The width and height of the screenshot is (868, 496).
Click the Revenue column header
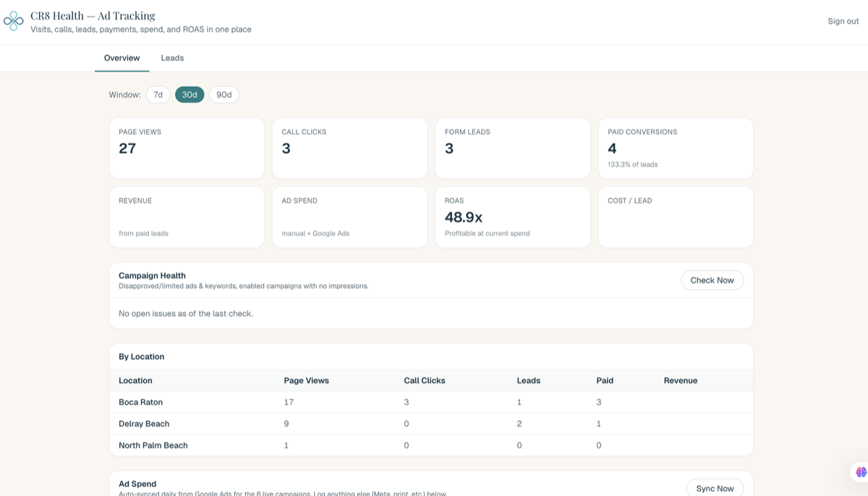pyautogui.click(x=681, y=380)
